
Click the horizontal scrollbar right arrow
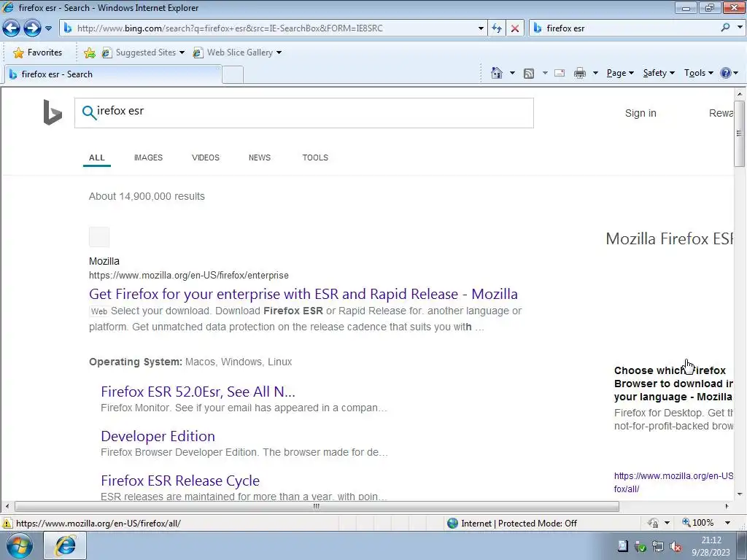click(x=727, y=506)
